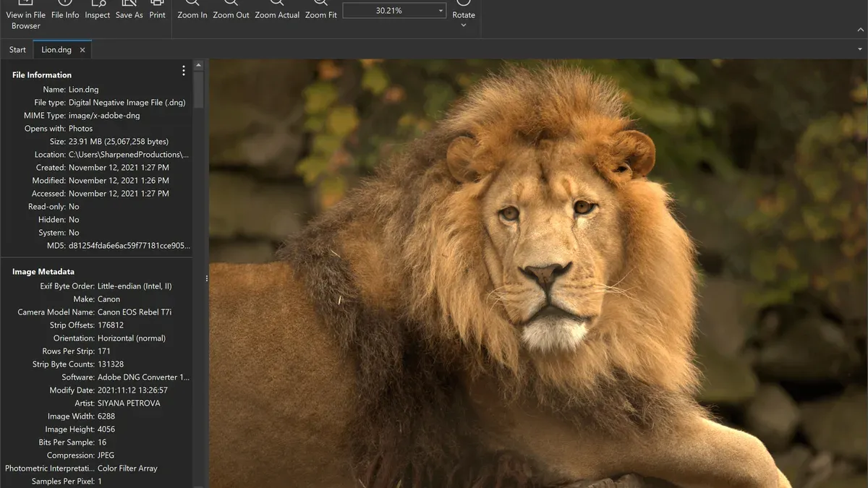
Task: Select the MD5 hash value
Action: 129,246
